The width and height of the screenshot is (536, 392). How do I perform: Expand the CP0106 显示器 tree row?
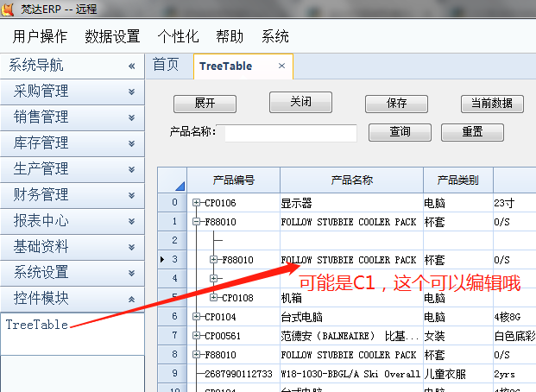pyautogui.click(x=197, y=204)
